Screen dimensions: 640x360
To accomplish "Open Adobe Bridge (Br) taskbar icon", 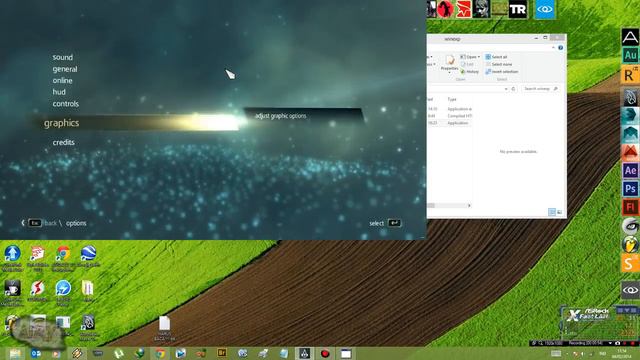I will click(222, 353).
